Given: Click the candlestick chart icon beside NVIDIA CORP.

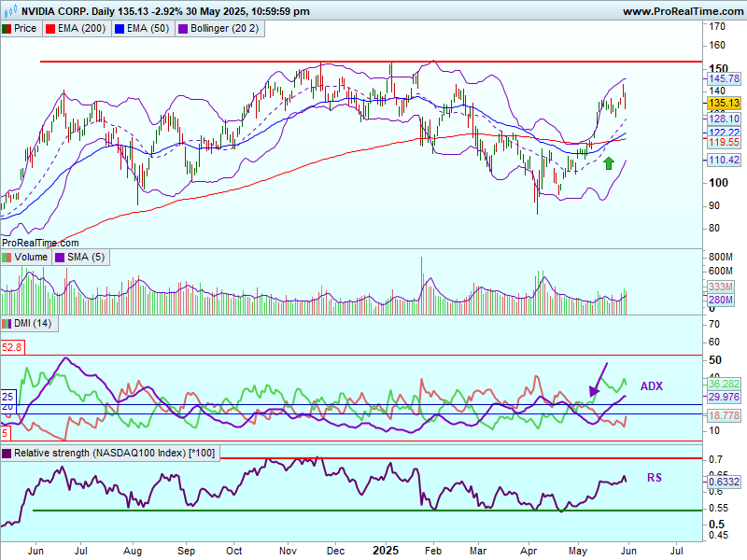Looking at the screenshot, I should pyautogui.click(x=10, y=11).
